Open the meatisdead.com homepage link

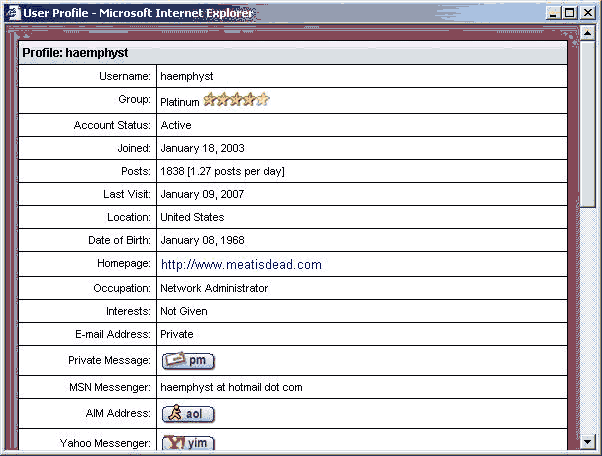coord(241,264)
